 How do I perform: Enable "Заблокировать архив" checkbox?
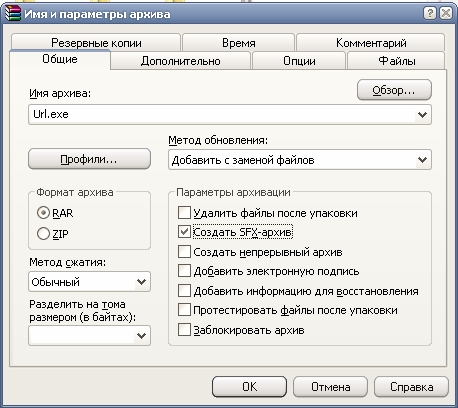(x=184, y=330)
